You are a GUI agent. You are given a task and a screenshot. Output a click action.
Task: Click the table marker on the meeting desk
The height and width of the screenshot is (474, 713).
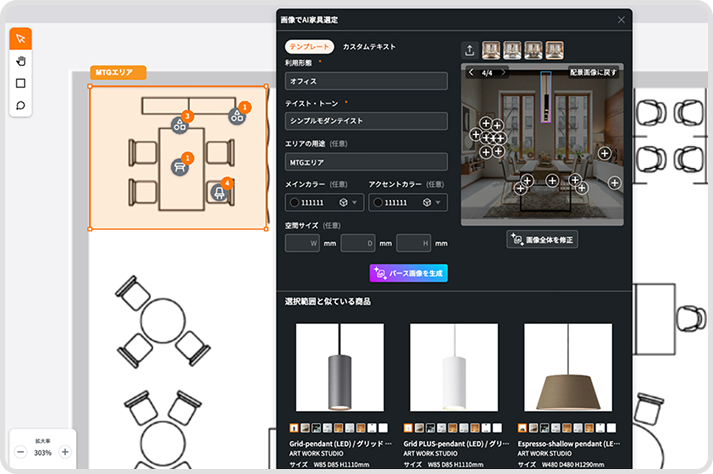tap(180, 166)
